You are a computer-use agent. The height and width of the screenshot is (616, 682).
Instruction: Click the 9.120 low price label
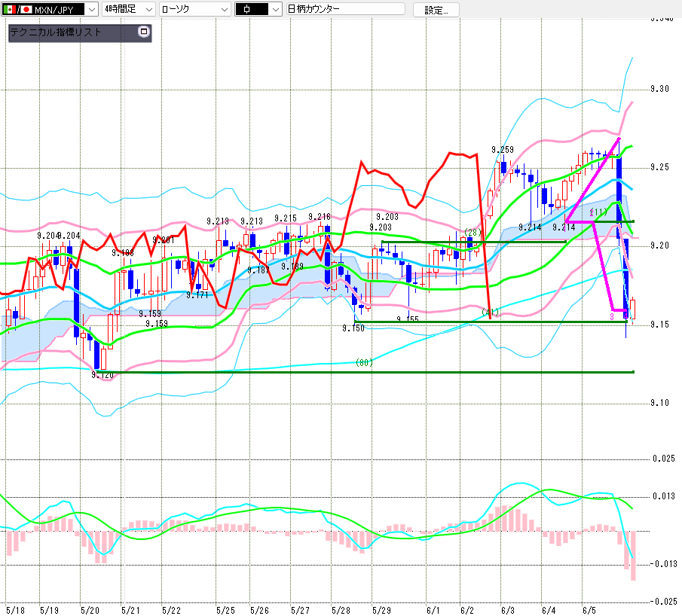102,375
